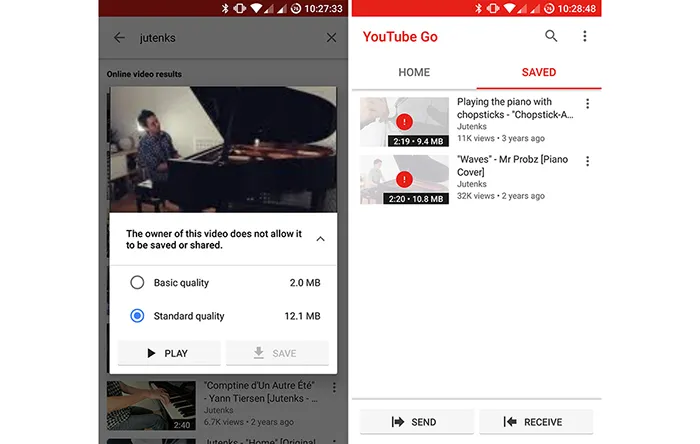
Task: Switch to the HOME tab
Action: click(414, 73)
